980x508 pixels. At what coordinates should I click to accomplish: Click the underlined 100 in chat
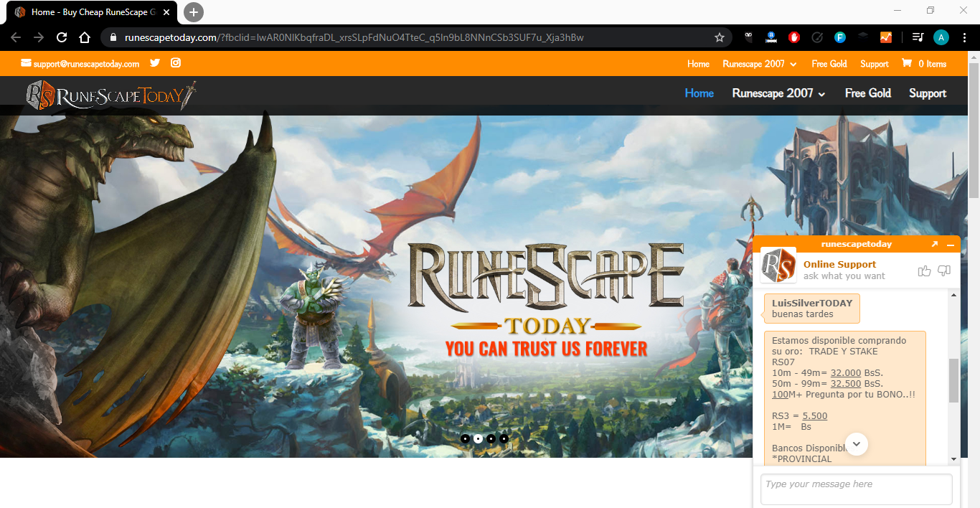[x=780, y=394]
